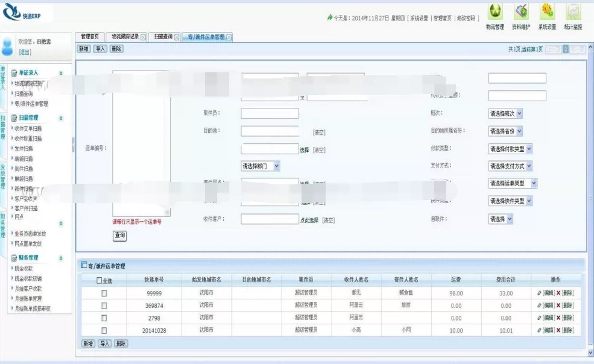Image resolution: width=594 pixels, height=364 pixels.
Task: Open the 请选择快件类型 dropdown
Action: click(x=510, y=201)
